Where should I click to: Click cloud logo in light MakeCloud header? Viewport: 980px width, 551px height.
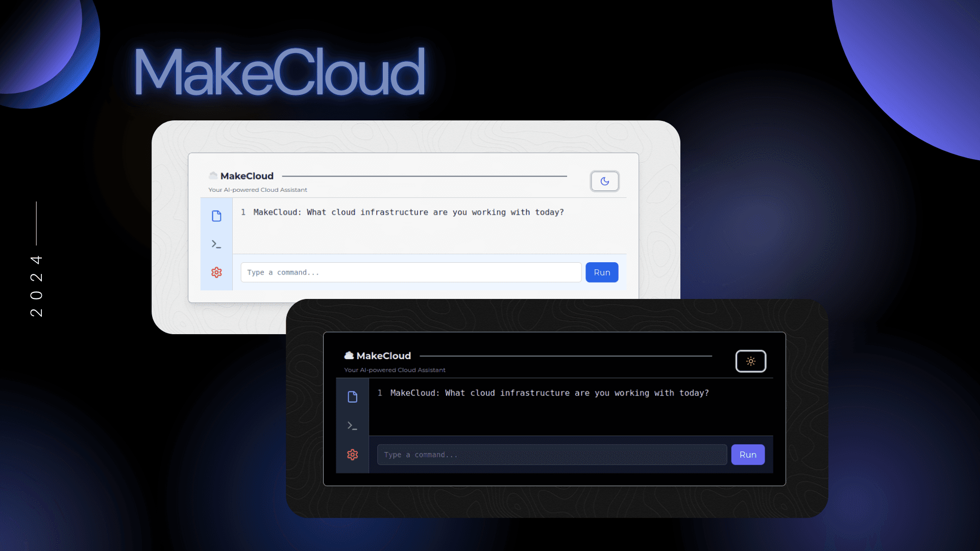tap(213, 176)
